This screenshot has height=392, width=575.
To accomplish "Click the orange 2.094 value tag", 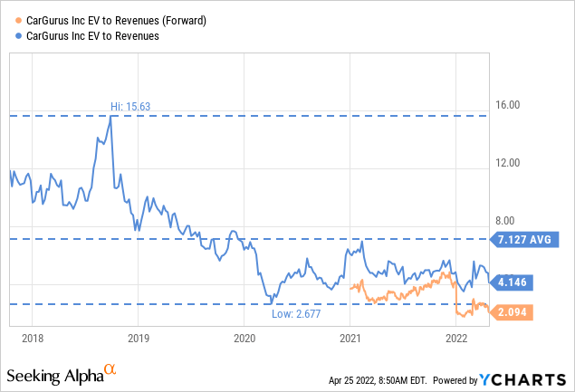I will pyautogui.click(x=512, y=312).
